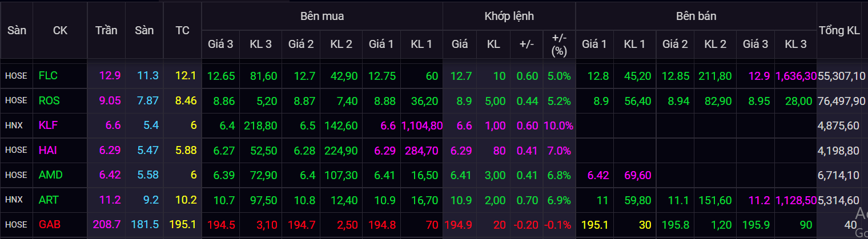Sort by the TC reference price header
868x239 pixels.
point(183,31)
